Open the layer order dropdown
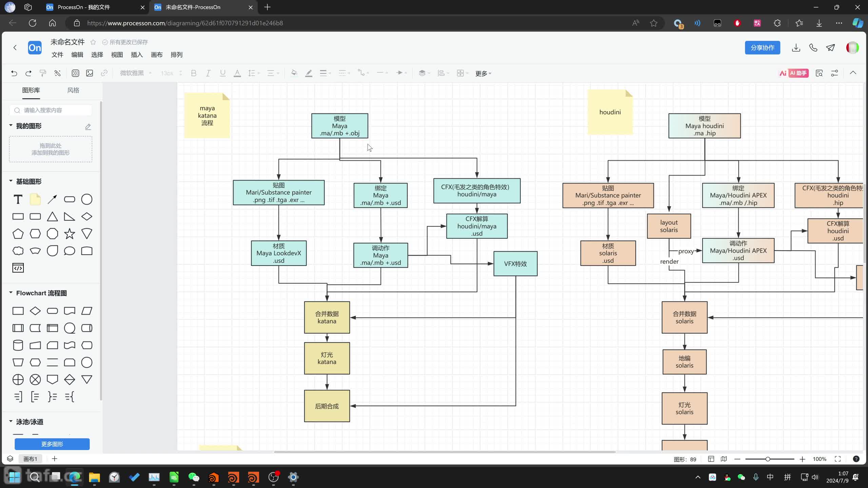 424,73
